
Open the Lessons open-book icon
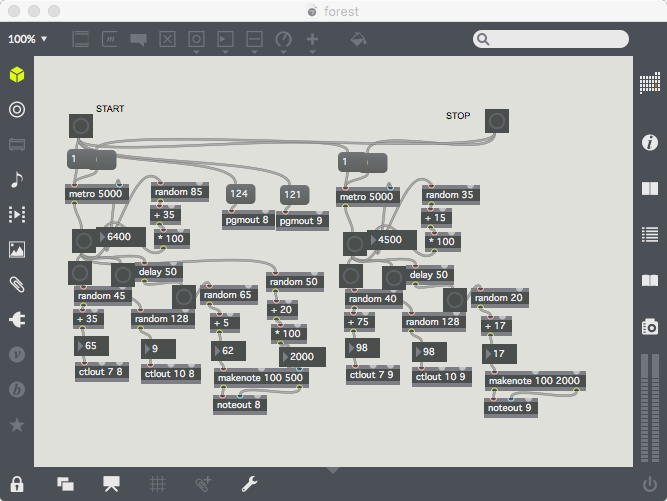coord(650,280)
